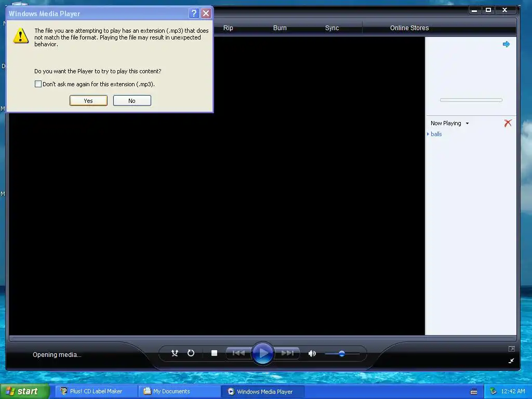Click Yes to play the content

click(88, 101)
